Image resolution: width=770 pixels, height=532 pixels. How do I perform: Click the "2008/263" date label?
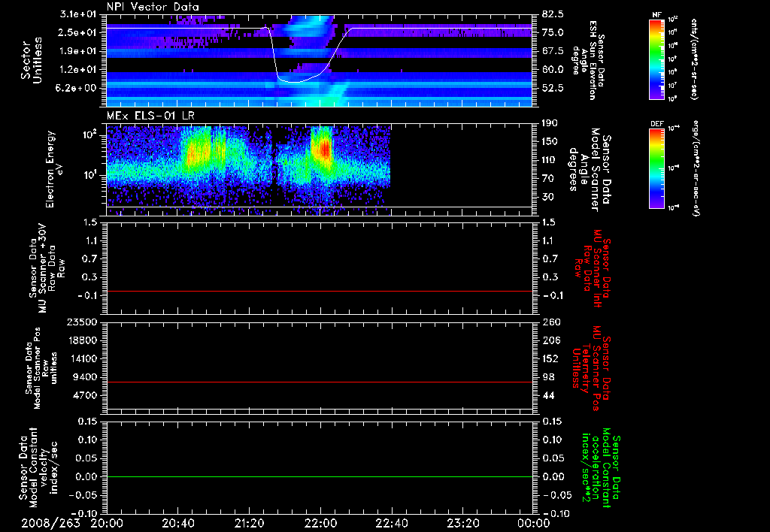50,523
